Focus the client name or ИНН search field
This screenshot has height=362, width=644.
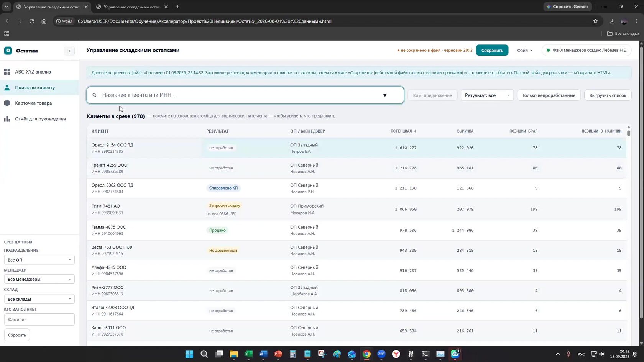click(x=245, y=95)
